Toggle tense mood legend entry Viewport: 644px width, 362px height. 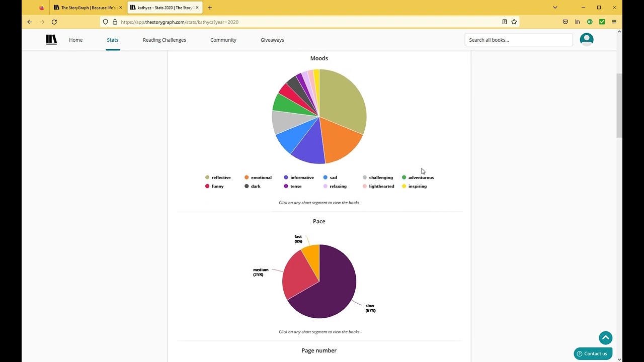coord(293,186)
